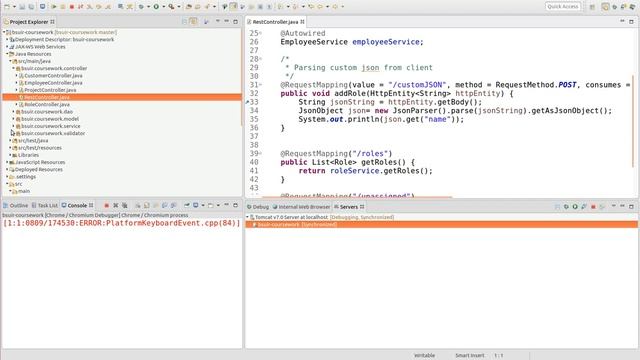Suspend execution from the main toolbar
Viewport: 640px width, 360px height.
(x=62, y=7)
